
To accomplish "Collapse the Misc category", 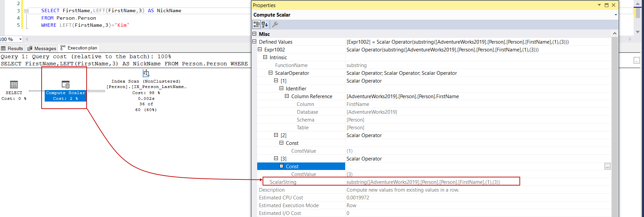I will (254, 34).
